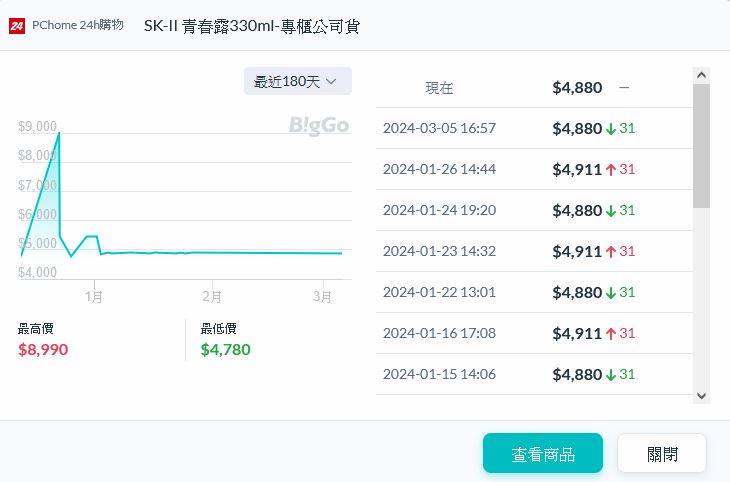Viewport: 730px width, 482px height.
Task: Click the 查看商品 button
Action: [x=542, y=453]
